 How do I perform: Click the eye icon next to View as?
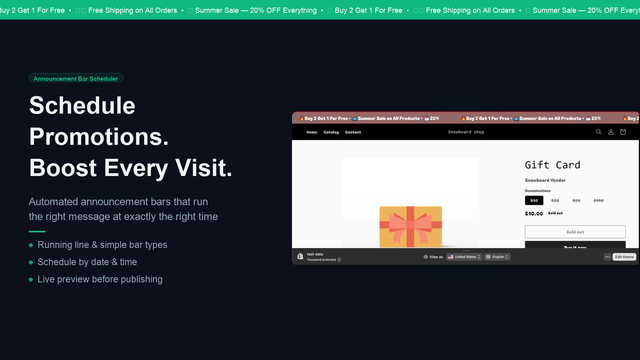tap(425, 257)
